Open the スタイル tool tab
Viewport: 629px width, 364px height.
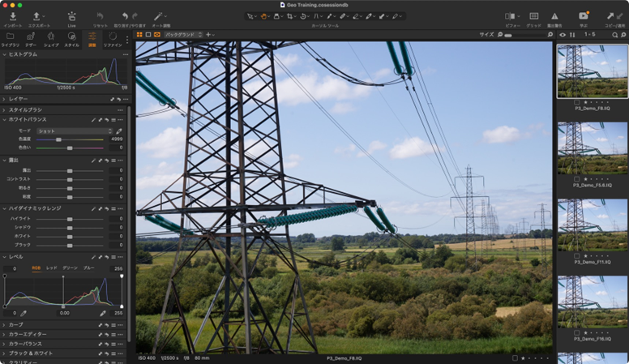pyautogui.click(x=71, y=40)
